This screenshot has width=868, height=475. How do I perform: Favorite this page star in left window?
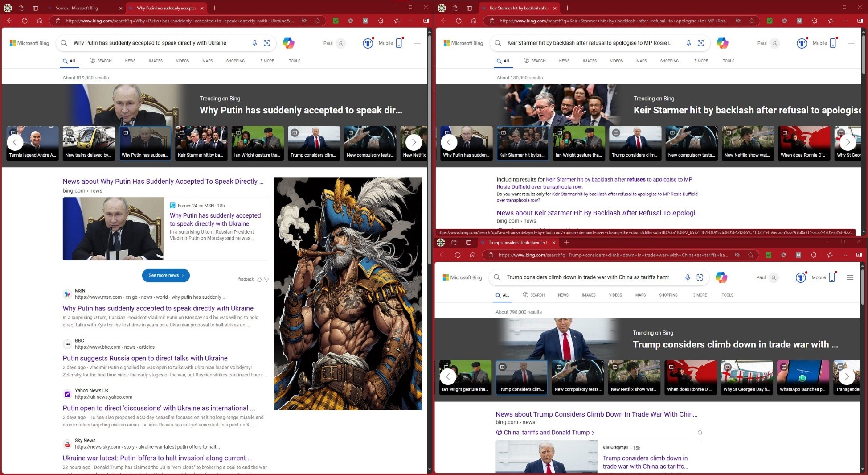coord(318,21)
